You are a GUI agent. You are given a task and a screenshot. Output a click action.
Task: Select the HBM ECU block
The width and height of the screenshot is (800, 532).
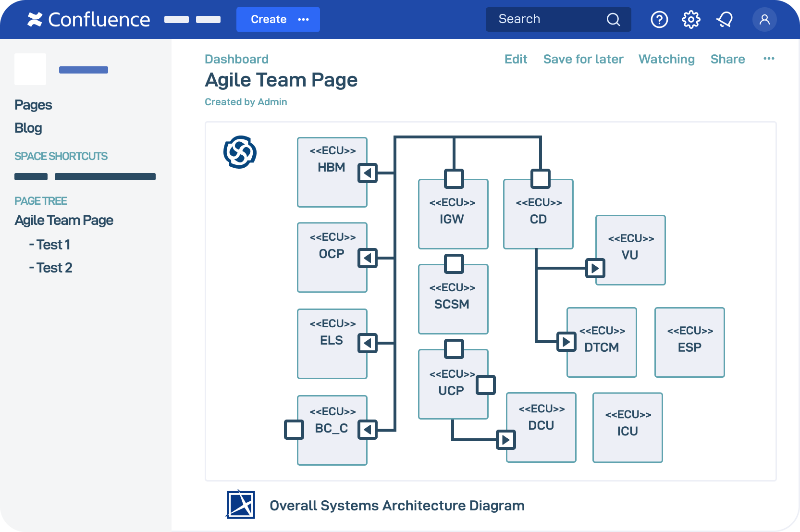tap(332, 173)
